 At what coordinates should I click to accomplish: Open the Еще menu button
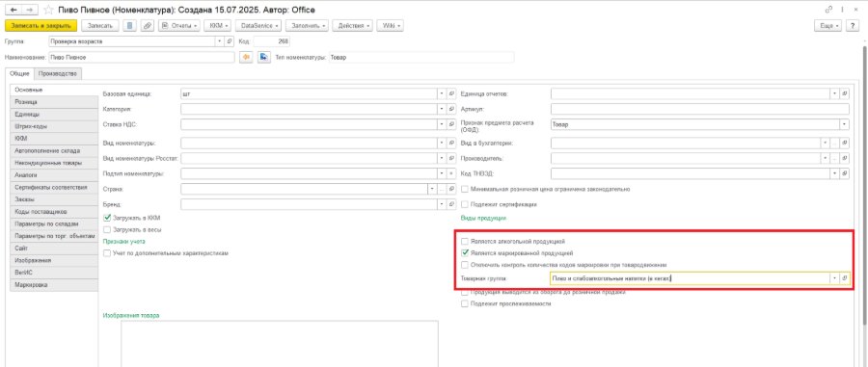click(828, 25)
